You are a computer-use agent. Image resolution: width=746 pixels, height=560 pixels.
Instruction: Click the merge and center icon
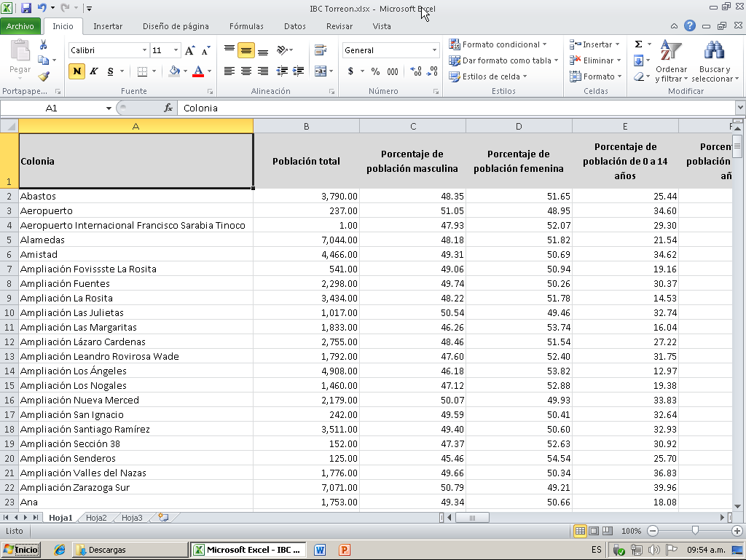[321, 71]
